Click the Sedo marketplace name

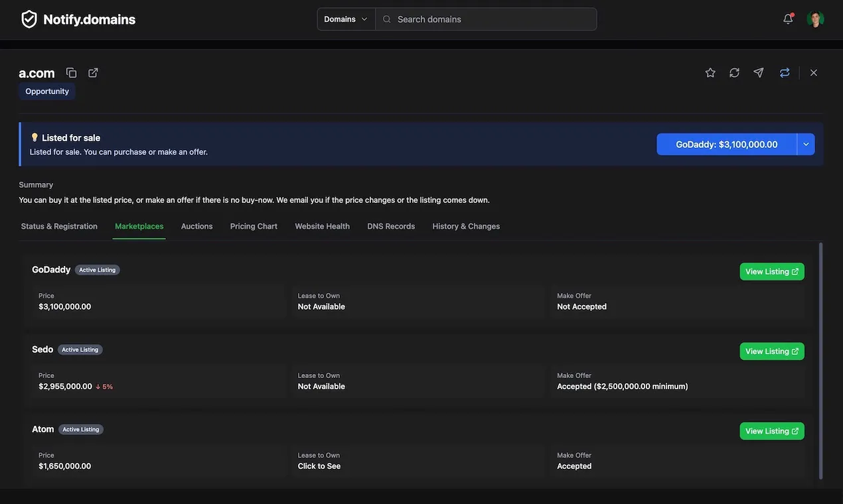[x=42, y=349]
